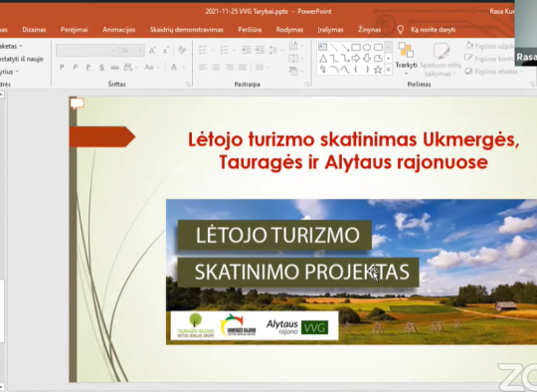Align paragraph text left
Viewport: 537px width, 392px height.
click(x=203, y=68)
